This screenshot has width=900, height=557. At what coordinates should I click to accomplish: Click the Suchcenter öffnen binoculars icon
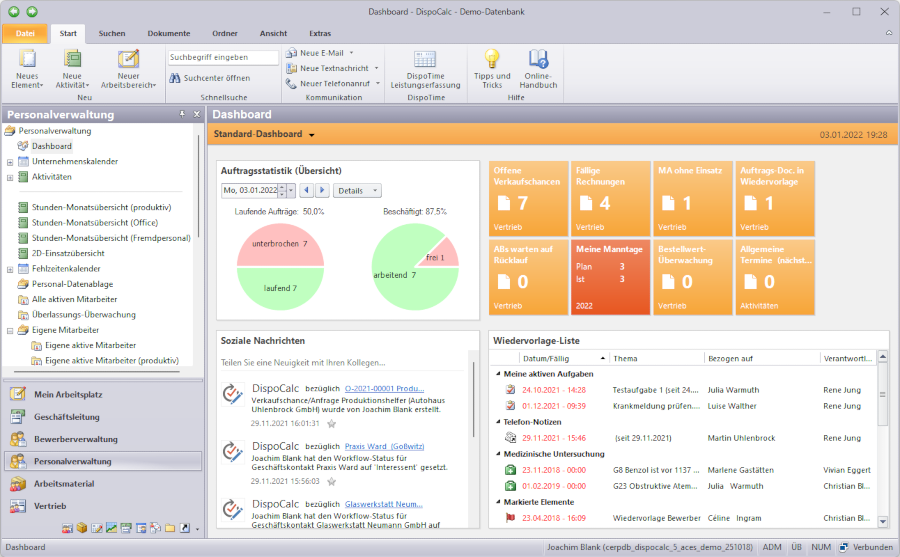coord(174,78)
